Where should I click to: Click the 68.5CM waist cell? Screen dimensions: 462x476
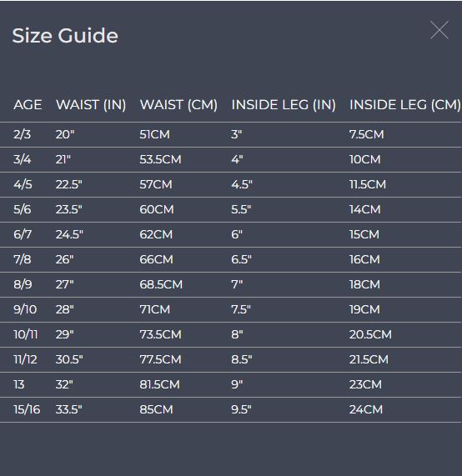tap(161, 284)
